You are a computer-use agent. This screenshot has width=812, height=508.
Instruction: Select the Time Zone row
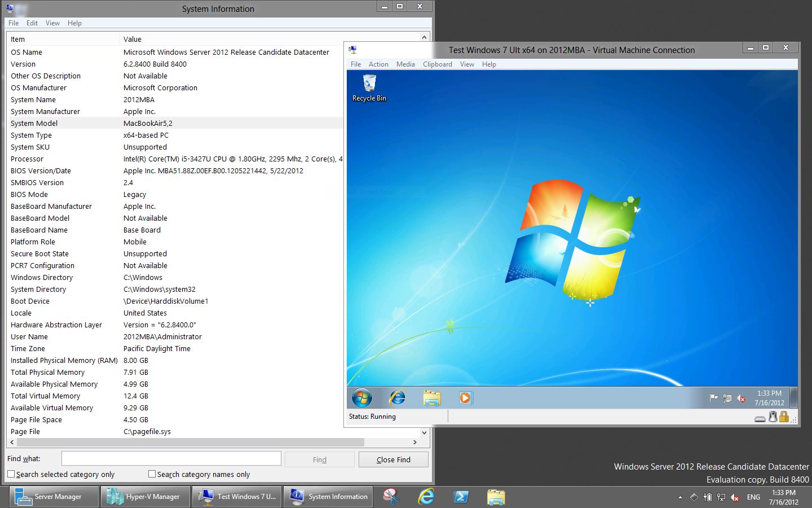(x=176, y=348)
